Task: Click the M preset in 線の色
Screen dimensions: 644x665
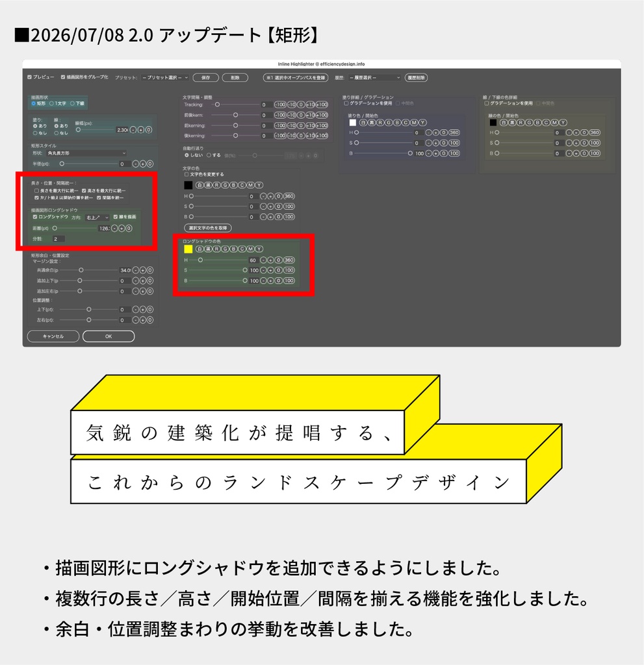Action: (554, 123)
